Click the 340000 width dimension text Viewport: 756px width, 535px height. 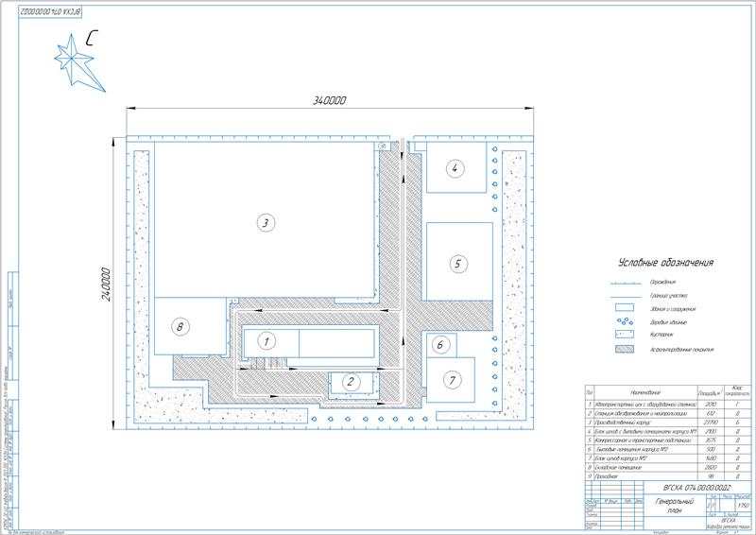330,100
